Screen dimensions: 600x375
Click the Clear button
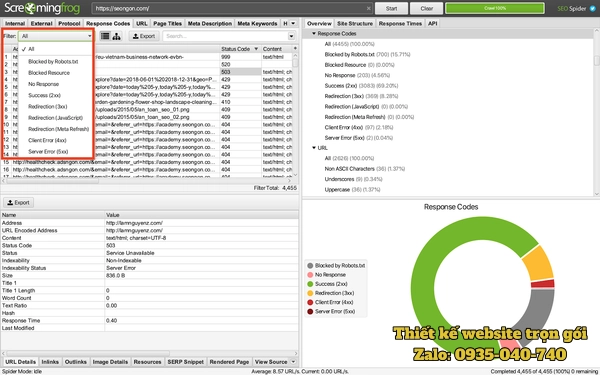click(427, 8)
